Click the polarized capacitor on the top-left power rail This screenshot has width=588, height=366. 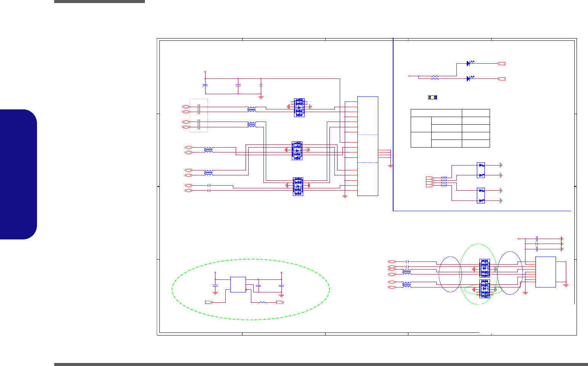[205, 86]
